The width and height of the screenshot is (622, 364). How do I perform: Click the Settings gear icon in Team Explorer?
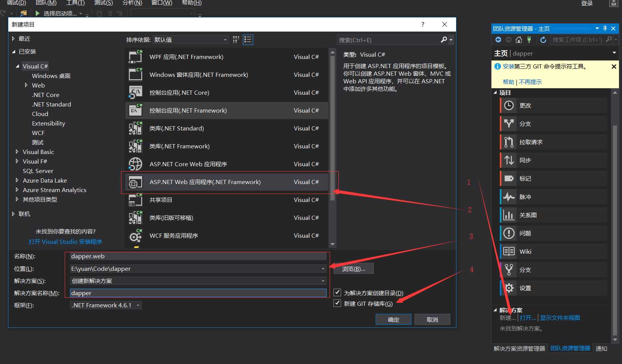[509, 288]
